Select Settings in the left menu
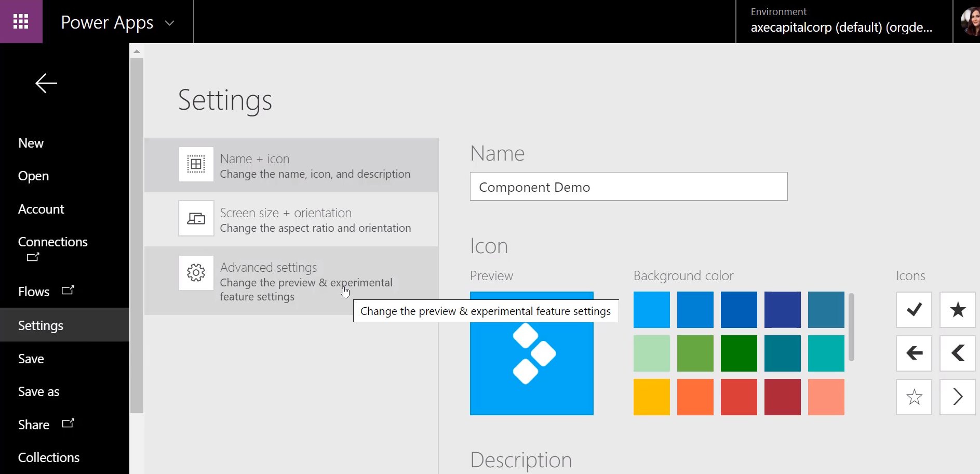The width and height of the screenshot is (980, 474). [64, 325]
